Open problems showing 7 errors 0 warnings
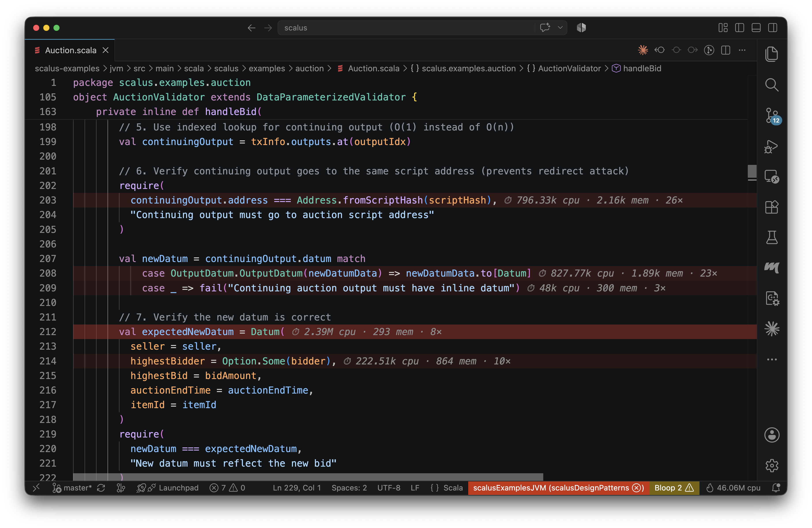 coord(227,488)
